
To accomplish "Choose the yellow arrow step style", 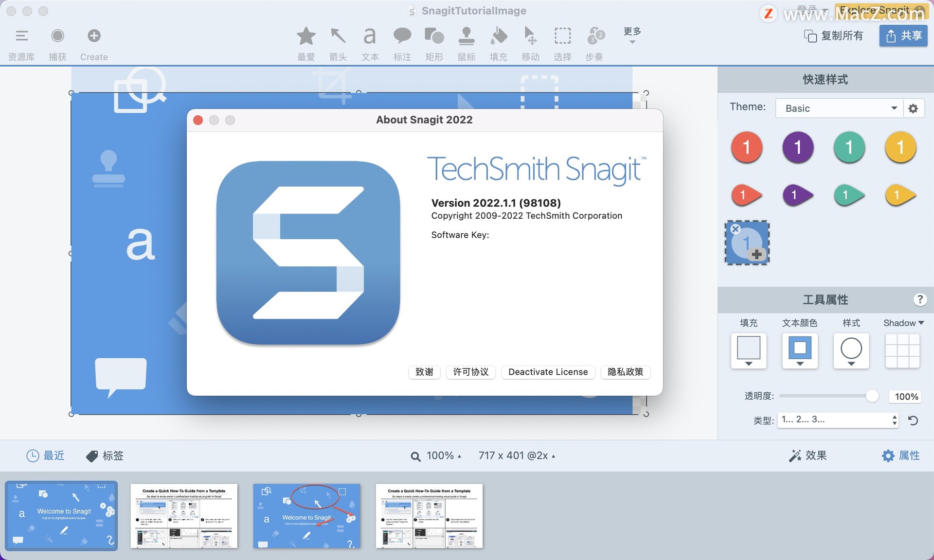I will pyautogui.click(x=900, y=195).
